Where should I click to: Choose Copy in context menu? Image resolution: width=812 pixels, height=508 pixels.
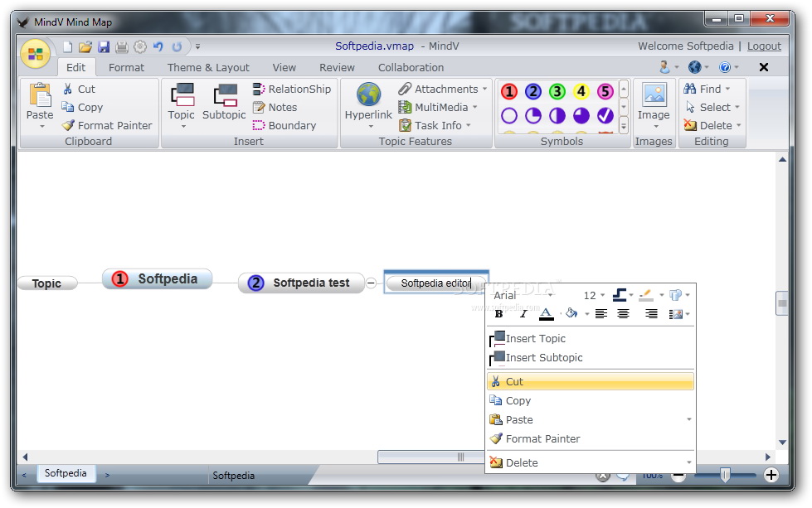[x=591, y=400]
